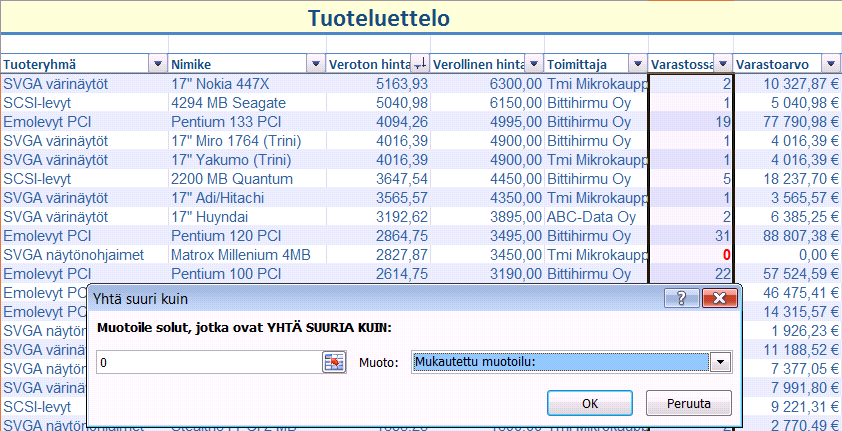Open the Verollinen hinta filter dropdown
Screen dimensions: 842x431
[x=533, y=64]
